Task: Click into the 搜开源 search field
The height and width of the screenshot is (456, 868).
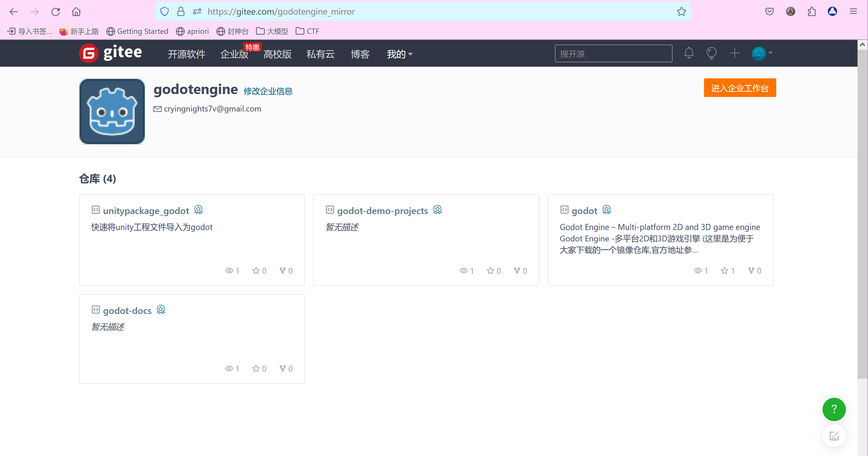Action: pyautogui.click(x=613, y=54)
